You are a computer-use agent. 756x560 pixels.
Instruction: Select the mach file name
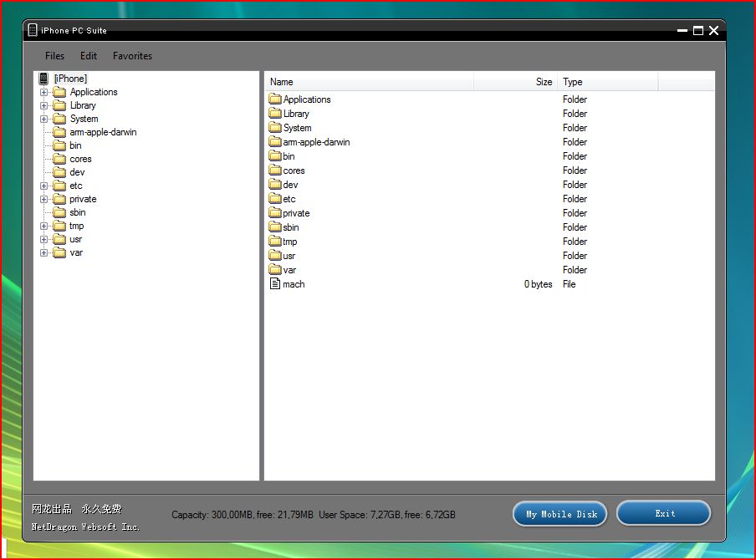coord(294,284)
